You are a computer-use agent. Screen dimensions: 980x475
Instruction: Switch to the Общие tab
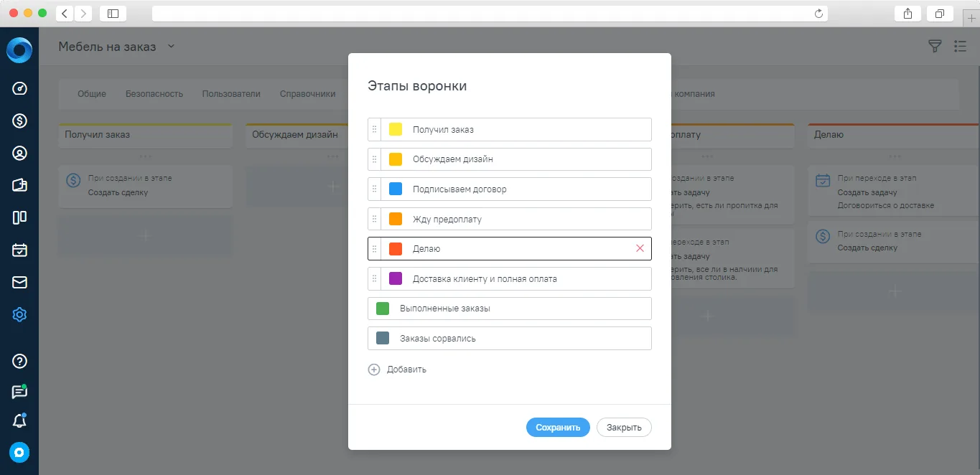pos(92,94)
